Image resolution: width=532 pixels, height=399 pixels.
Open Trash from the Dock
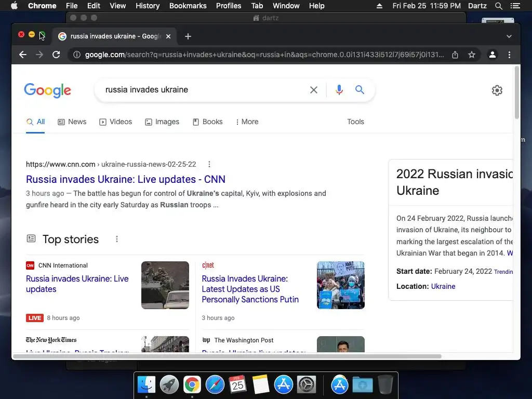point(385,384)
